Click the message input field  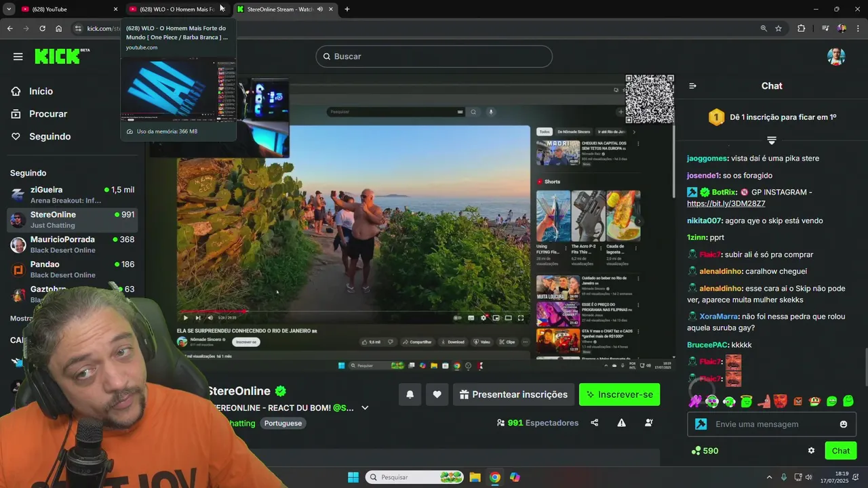772,424
